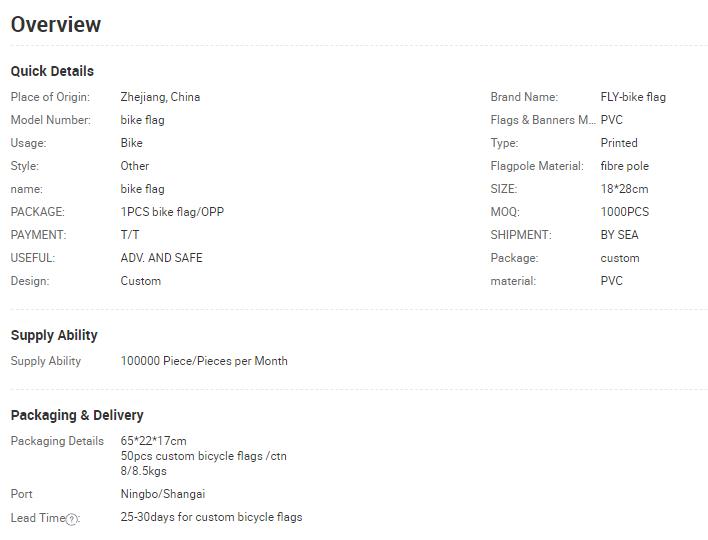Click the Lead Time help question-mark icon
The height and width of the screenshot is (540, 708).
[71, 519]
